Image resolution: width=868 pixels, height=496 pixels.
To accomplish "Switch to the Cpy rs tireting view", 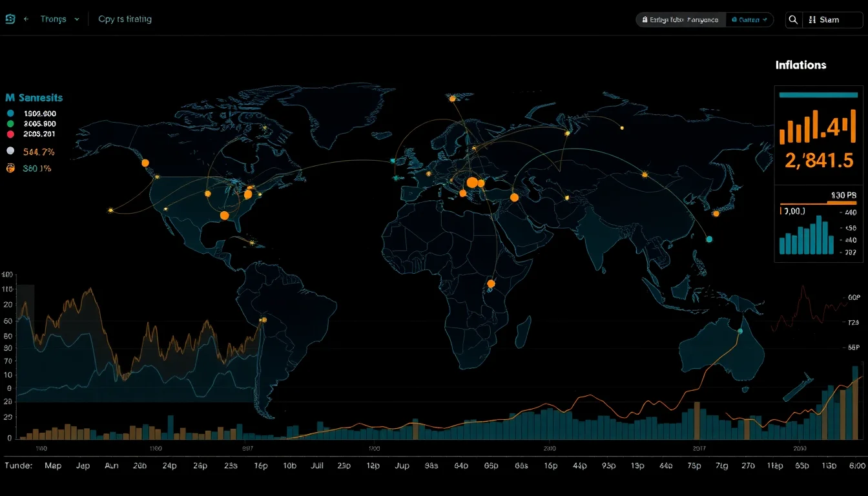I will point(124,19).
